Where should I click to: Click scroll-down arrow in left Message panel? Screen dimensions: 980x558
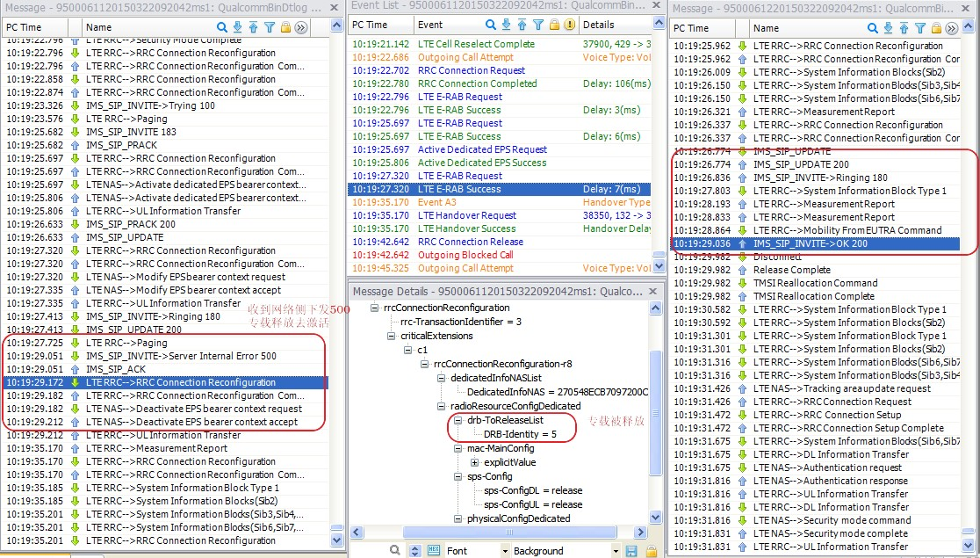click(337, 540)
